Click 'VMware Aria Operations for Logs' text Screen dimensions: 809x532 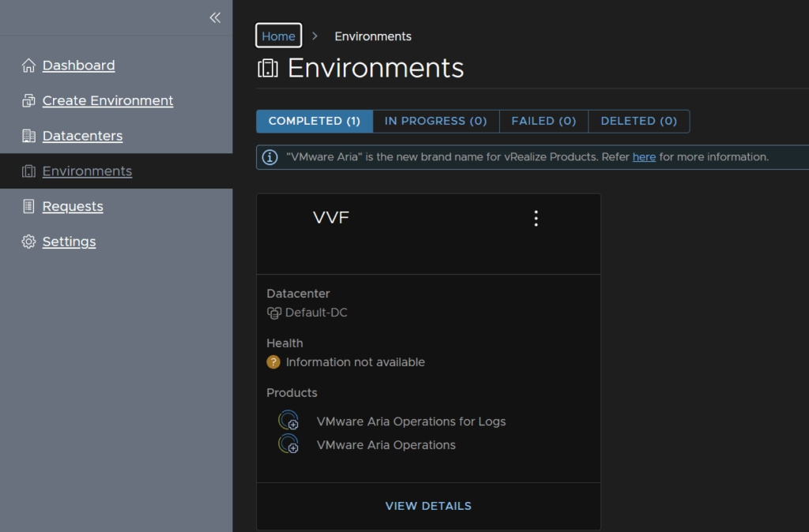pyautogui.click(x=411, y=421)
